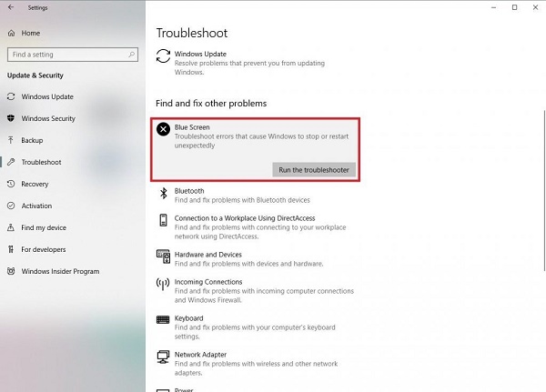Click the Find and fix other problems heading

pos(211,104)
